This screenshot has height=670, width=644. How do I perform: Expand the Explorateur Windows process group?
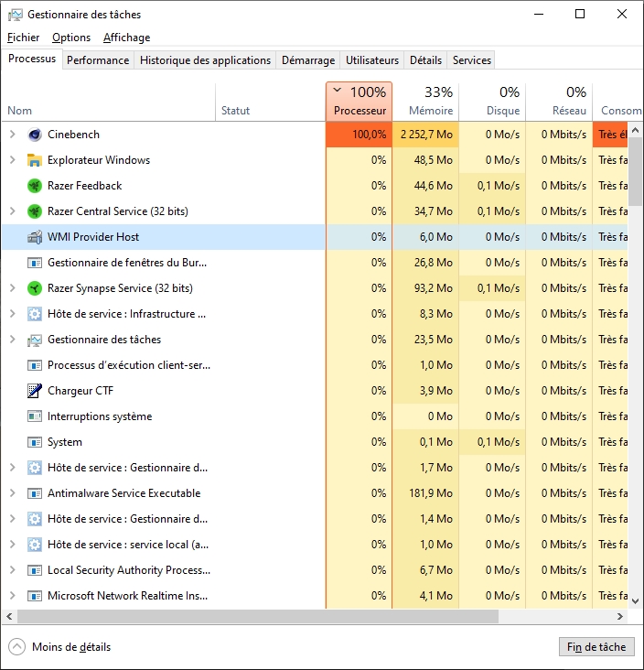point(12,160)
